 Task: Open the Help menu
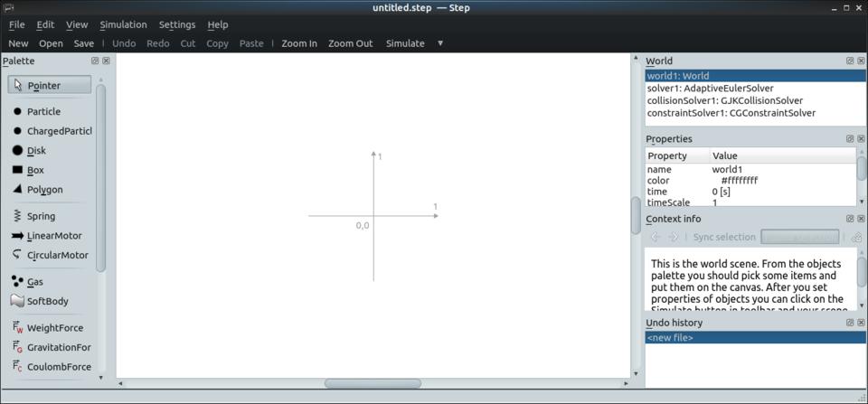(218, 24)
